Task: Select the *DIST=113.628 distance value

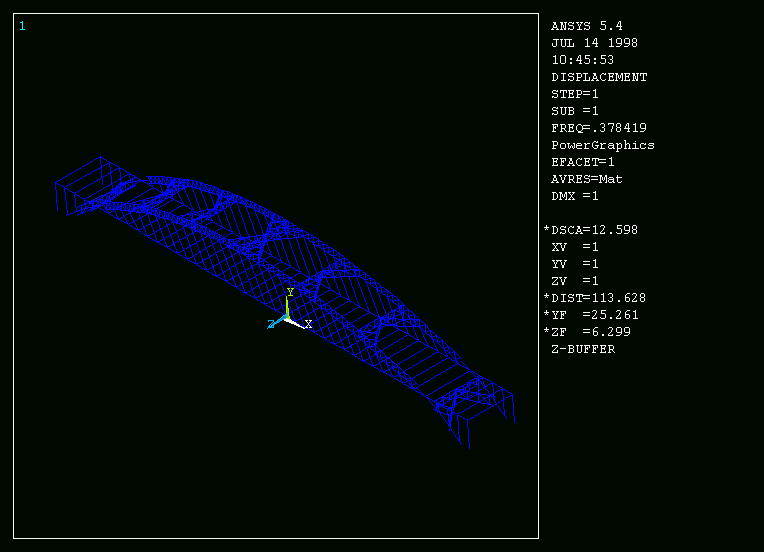Action: tap(594, 298)
